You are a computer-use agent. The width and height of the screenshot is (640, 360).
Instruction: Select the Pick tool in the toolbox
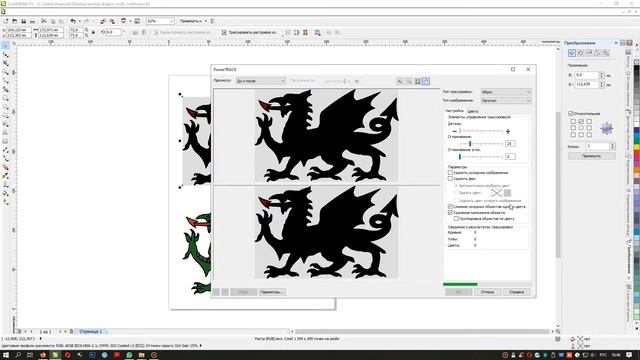5,46
